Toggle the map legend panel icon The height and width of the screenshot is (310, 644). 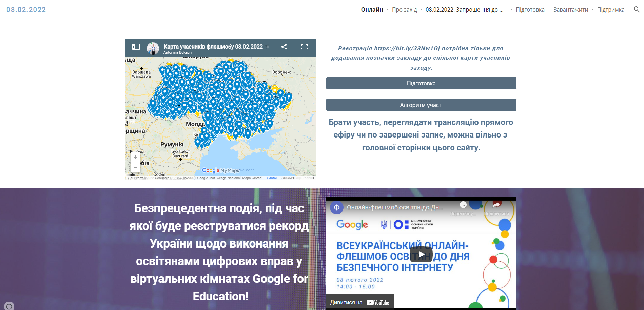coord(136,47)
